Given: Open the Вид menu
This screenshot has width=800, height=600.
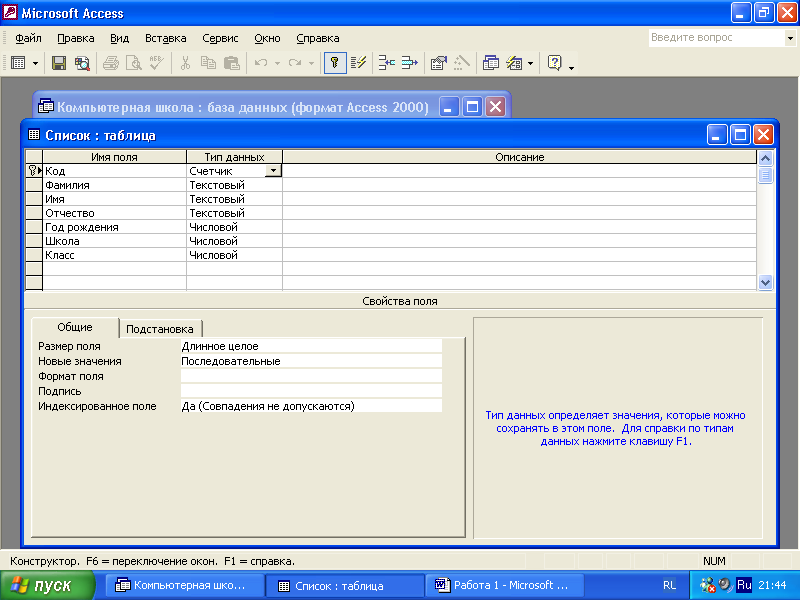Looking at the screenshot, I should pyautogui.click(x=119, y=38).
